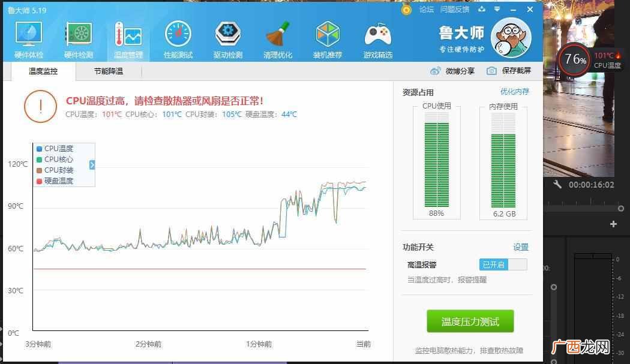Click the CPU使用 88% usage bar

click(437, 160)
